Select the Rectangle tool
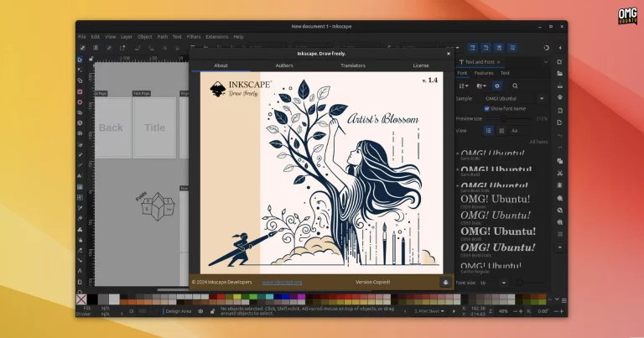 pyautogui.click(x=80, y=91)
